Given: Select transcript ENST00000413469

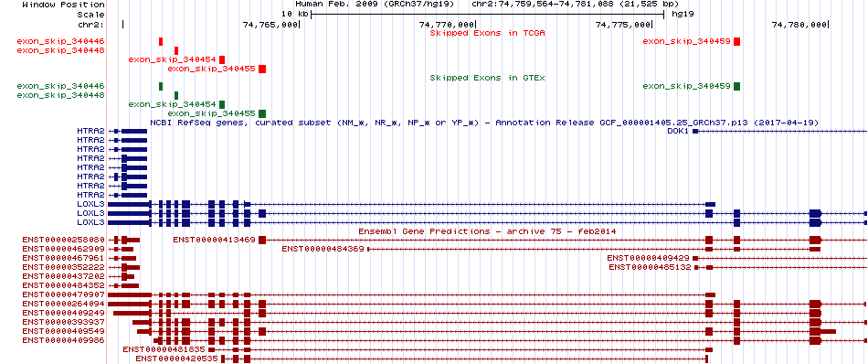Looking at the screenshot, I should coord(214,240).
